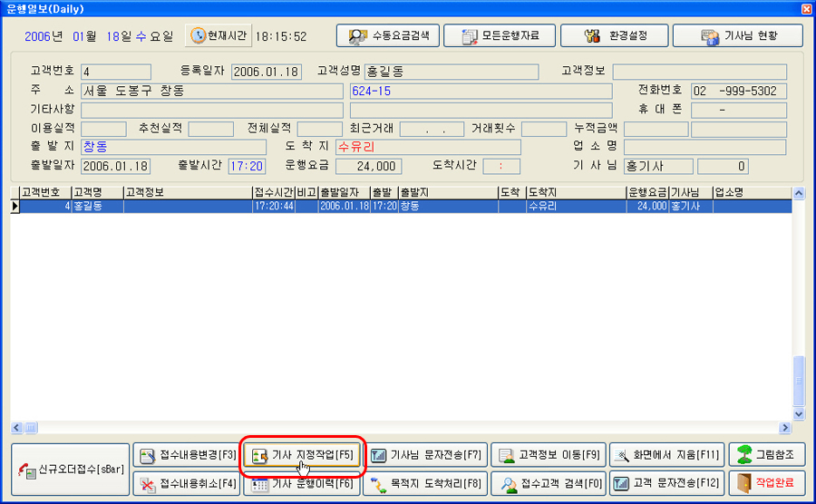The height and width of the screenshot is (504, 816).
Task: Click the red X icon on 접수내용취소[F4]
Action: click(x=148, y=485)
